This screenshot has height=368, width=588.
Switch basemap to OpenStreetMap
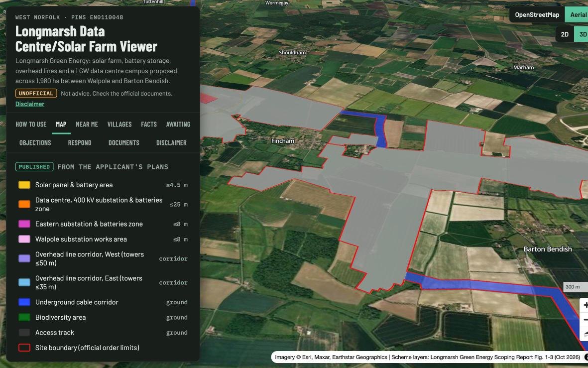click(537, 14)
